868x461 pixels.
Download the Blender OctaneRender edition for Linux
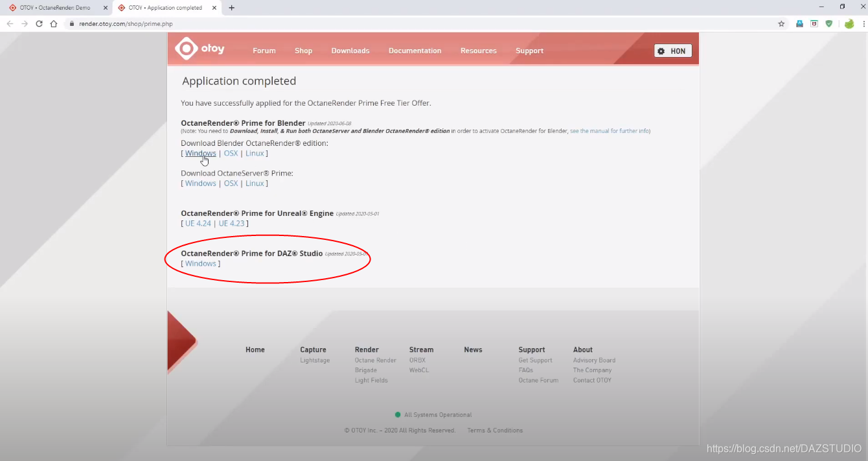point(255,154)
